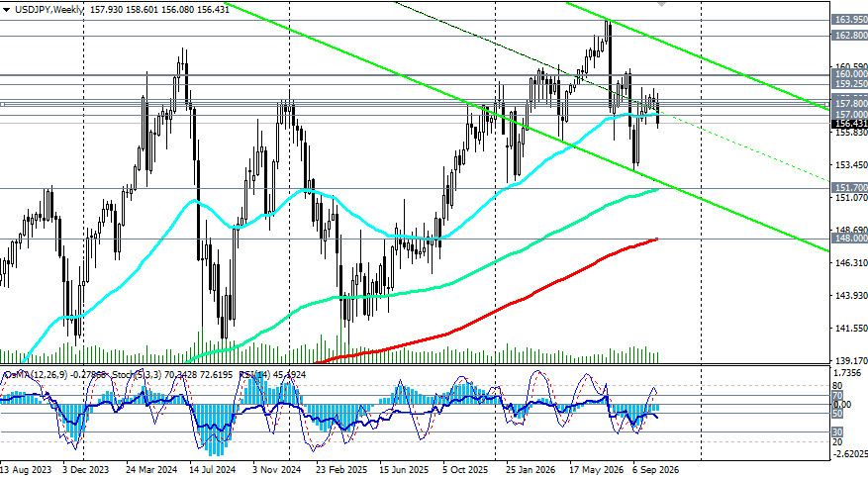Screen dimensions: 868x479
Task: Select the square line handle at chart's left edge
Action: [2, 104]
